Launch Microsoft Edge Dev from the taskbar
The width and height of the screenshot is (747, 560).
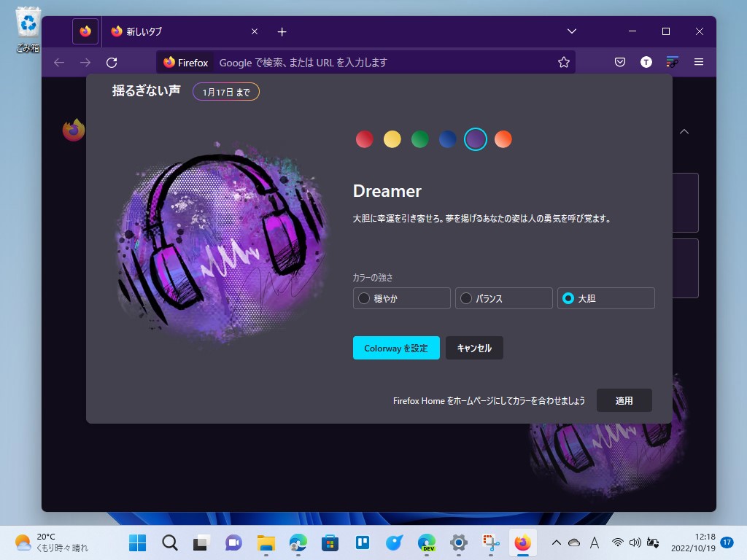pyautogui.click(x=426, y=542)
